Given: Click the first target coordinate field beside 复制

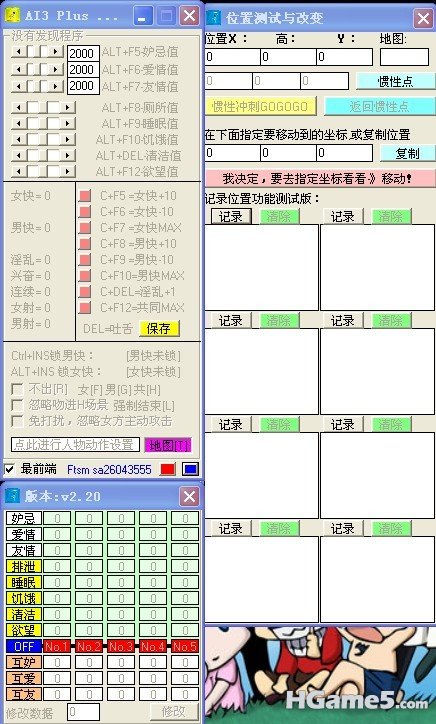Looking at the screenshot, I should (232, 153).
